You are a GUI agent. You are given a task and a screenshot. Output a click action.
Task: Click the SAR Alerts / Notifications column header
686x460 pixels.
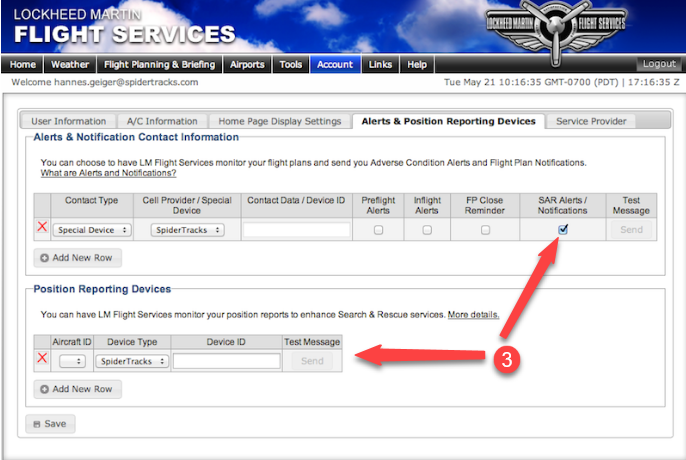tap(563, 205)
